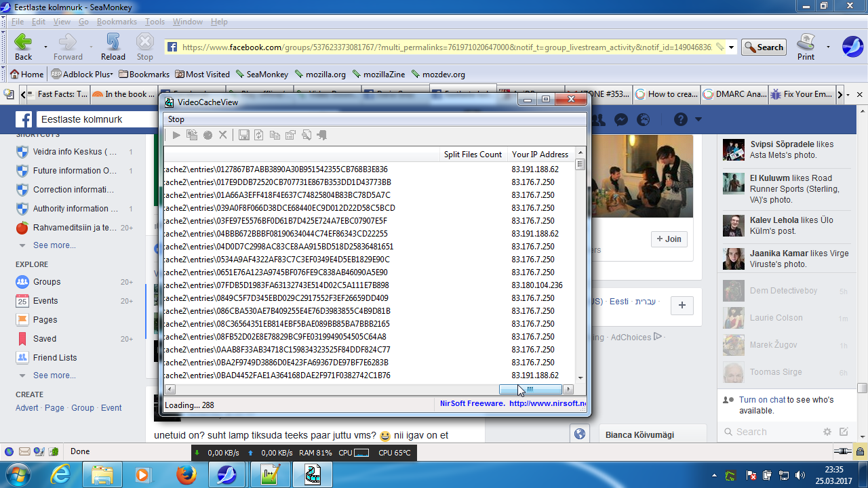This screenshot has height=488, width=868.
Task: Click the Find icon in VideoCacheView toolbar
Action: point(307,136)
